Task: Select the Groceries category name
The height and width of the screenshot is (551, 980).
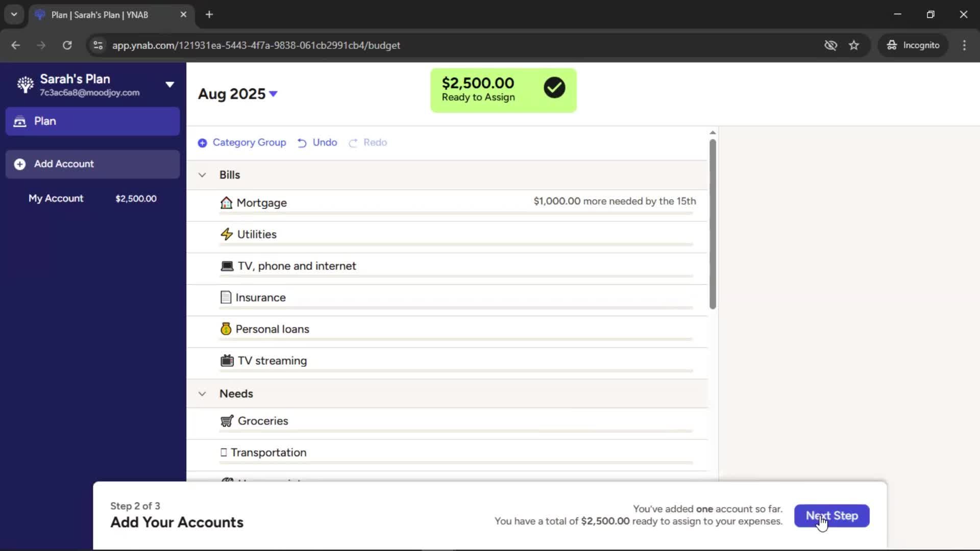Action: (263, 421)
